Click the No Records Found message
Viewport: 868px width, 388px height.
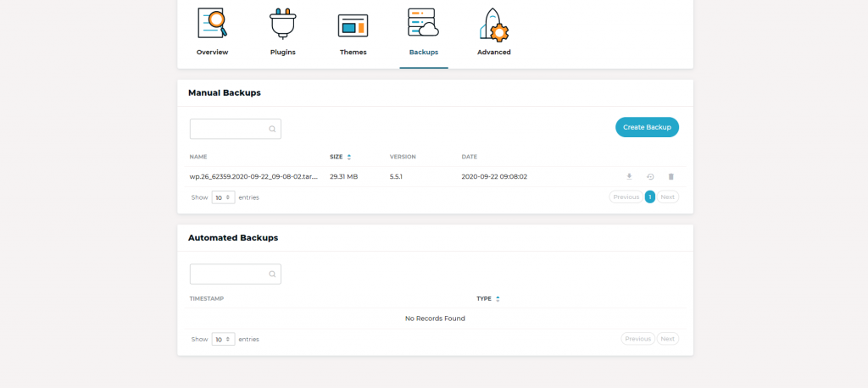pos(435,319)
